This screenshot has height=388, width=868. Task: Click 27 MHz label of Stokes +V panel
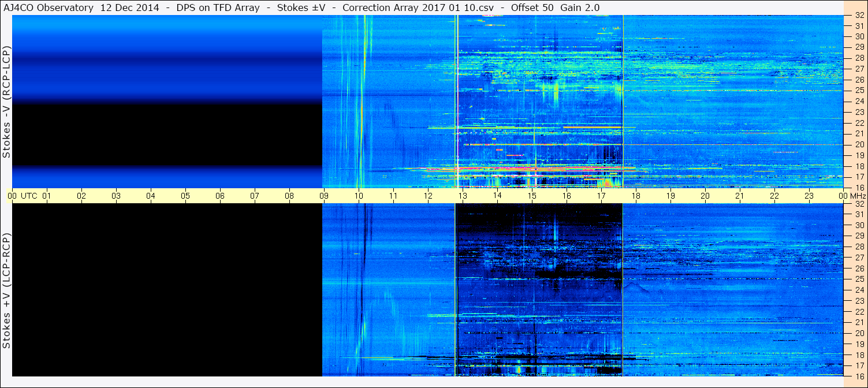point(859,258)
